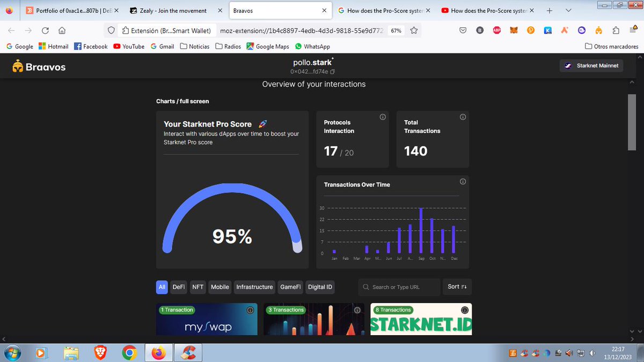Activate the Digital ID filter
The height and width of the screenshot is (362, 644).
pos(320,287)
